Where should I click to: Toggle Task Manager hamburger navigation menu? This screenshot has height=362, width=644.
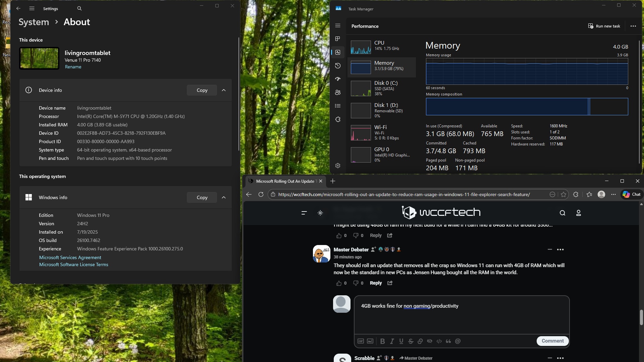338,25
